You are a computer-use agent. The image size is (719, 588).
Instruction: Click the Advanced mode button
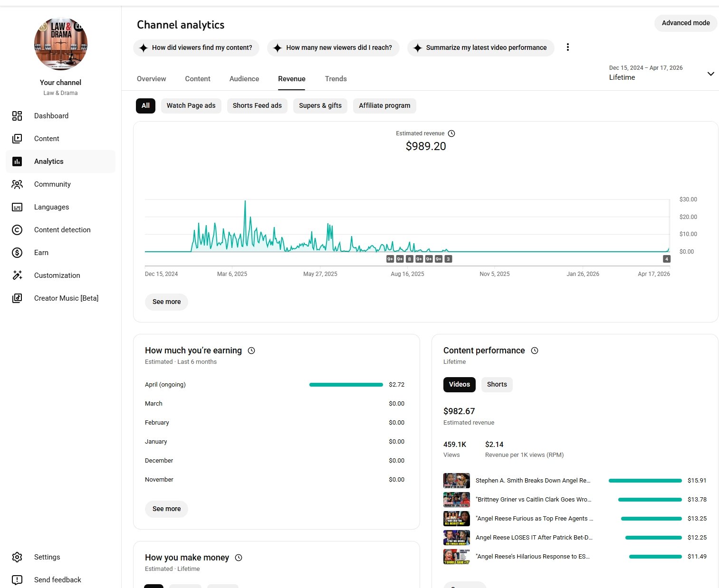pyautogui.click(x=685, y=23)
